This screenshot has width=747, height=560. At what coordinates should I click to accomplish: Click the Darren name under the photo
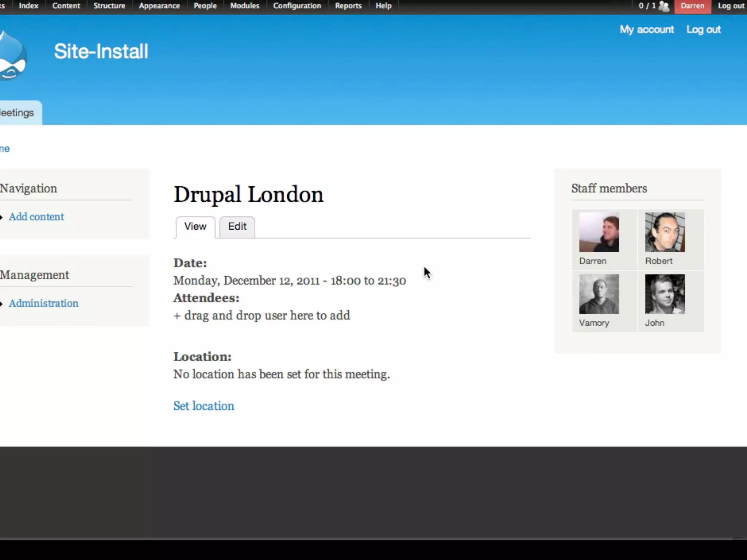coord(593,261)
